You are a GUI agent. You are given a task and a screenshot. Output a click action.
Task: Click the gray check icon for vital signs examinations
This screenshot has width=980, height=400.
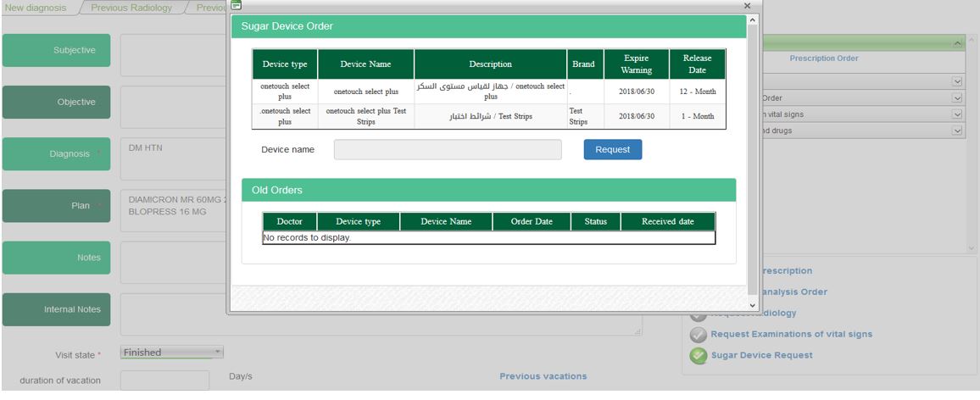click(698, 335)
